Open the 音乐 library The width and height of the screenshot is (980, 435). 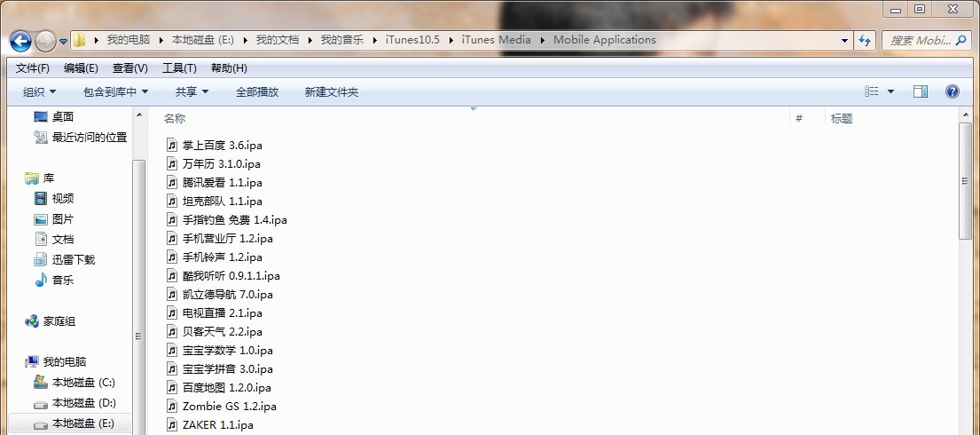click(62, 280)
